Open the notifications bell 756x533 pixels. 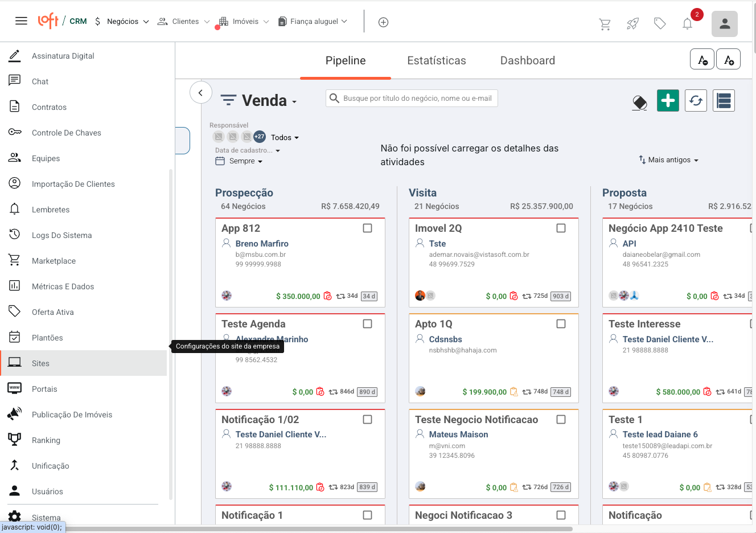tap(687, 23)
